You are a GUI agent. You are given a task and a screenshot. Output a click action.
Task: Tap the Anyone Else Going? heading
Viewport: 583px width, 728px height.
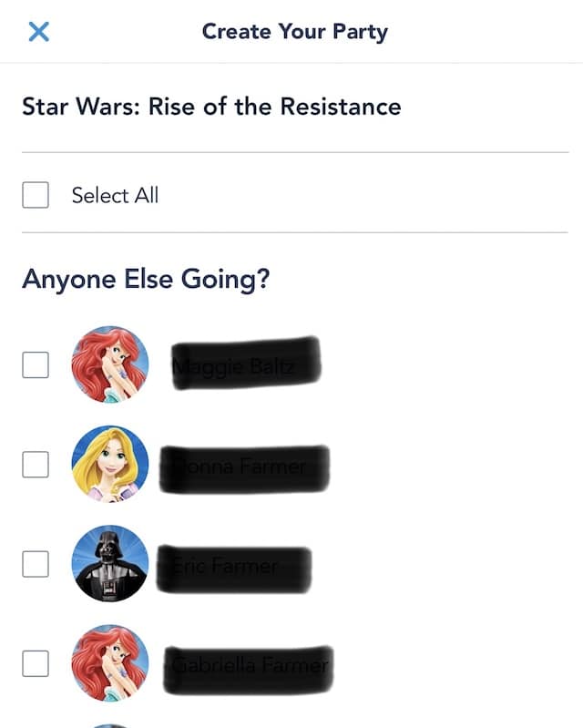pos(146,280)
